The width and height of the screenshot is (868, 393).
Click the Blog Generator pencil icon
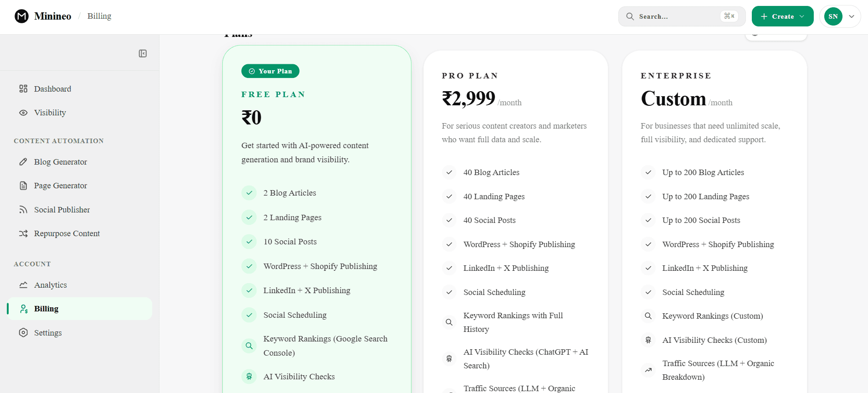point(23,162)
